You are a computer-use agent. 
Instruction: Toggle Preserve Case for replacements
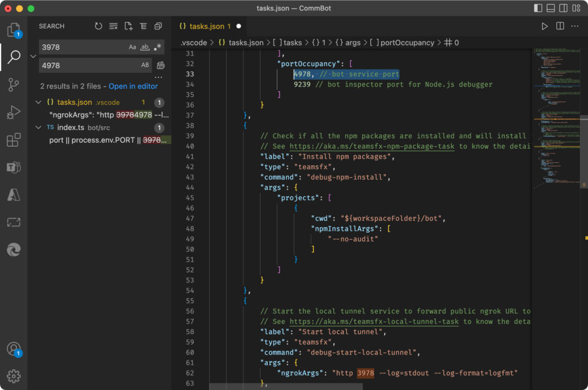click(x=145, y=65)
